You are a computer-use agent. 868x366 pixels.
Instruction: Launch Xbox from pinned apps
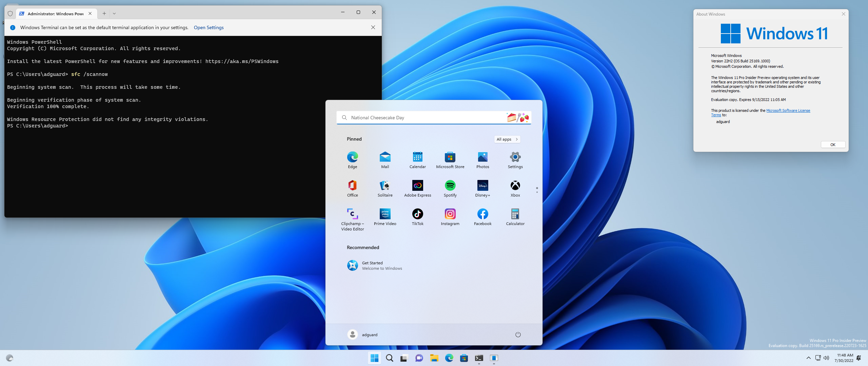pyautogui.click(x=515, y=188)
